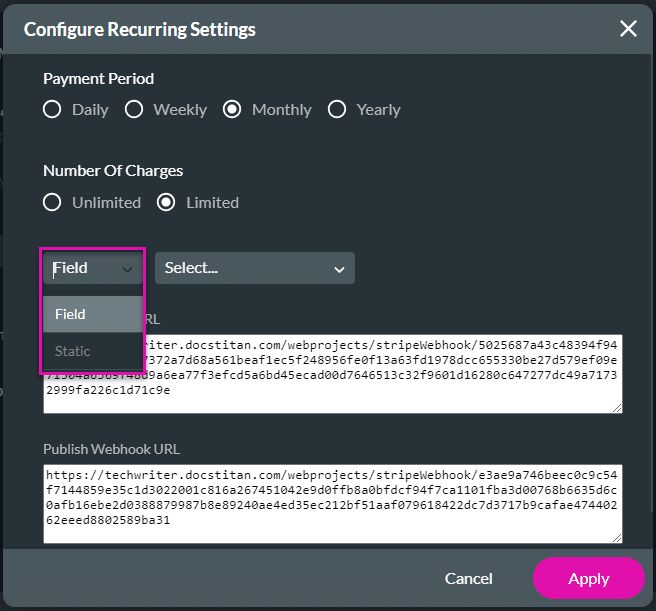Click resize grip of upper URL textarea
Image resolution: width=656 pixels, height=611 pixels.
[x=617, y=408]
